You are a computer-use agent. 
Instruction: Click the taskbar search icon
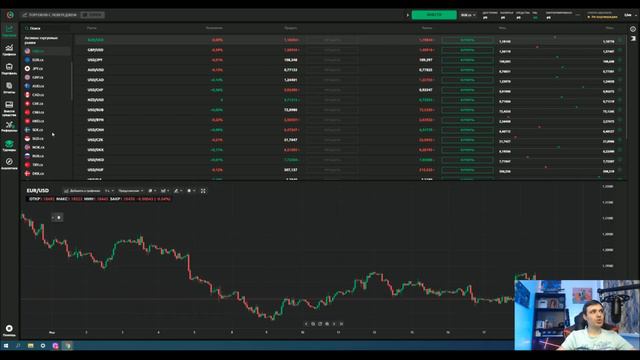[x=18, y=346]
